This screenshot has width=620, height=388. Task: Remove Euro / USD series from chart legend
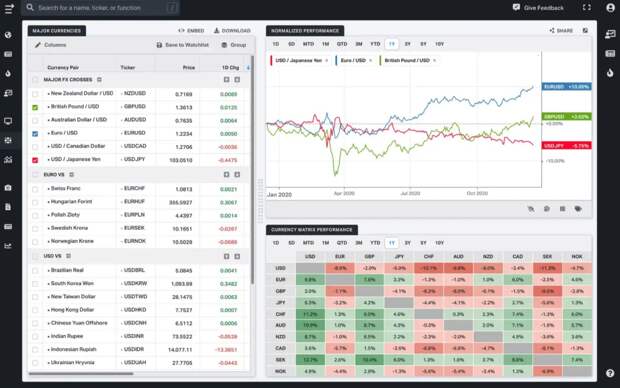370,61
